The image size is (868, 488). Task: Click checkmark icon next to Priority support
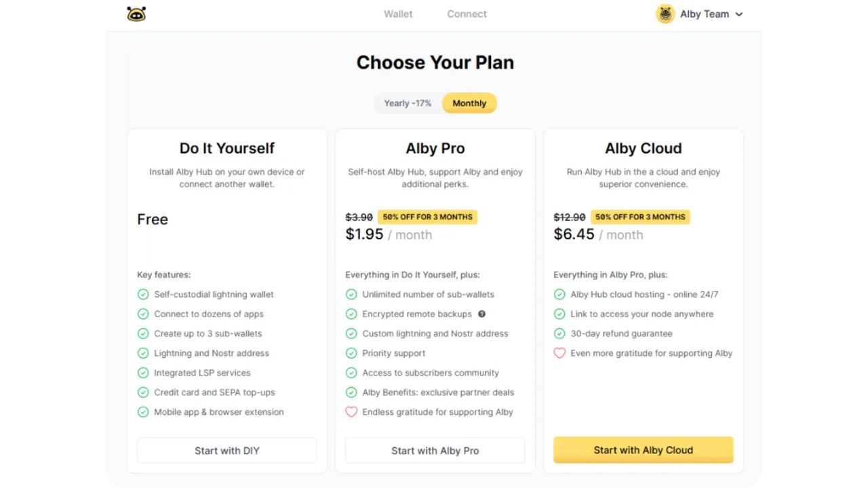pos(351,353)
